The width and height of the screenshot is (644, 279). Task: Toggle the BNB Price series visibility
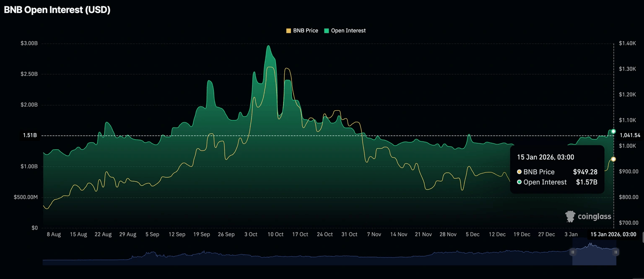tap(302, 30)
